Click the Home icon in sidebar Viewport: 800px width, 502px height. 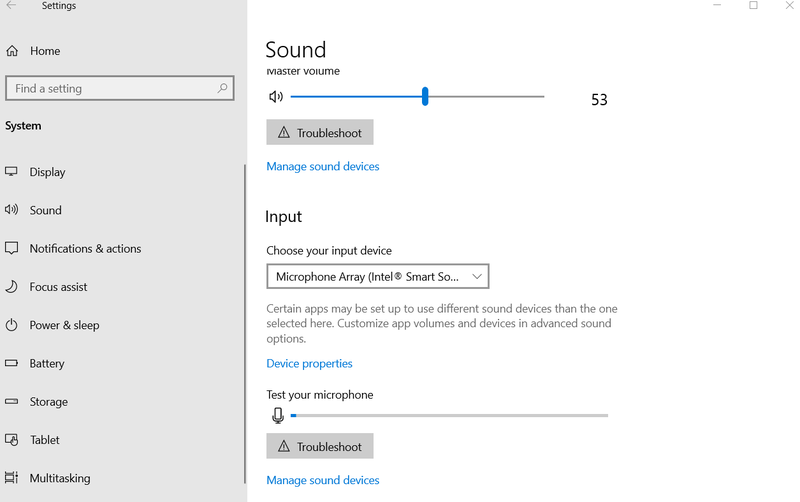pos(12,51)
